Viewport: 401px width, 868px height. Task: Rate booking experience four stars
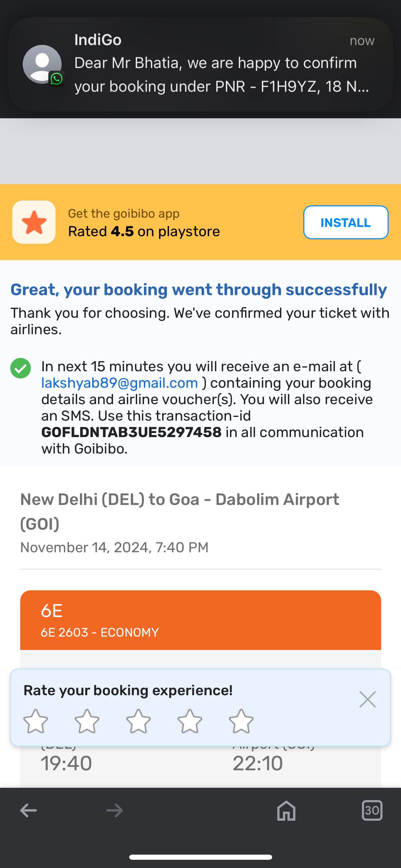(x=190, y=721)
